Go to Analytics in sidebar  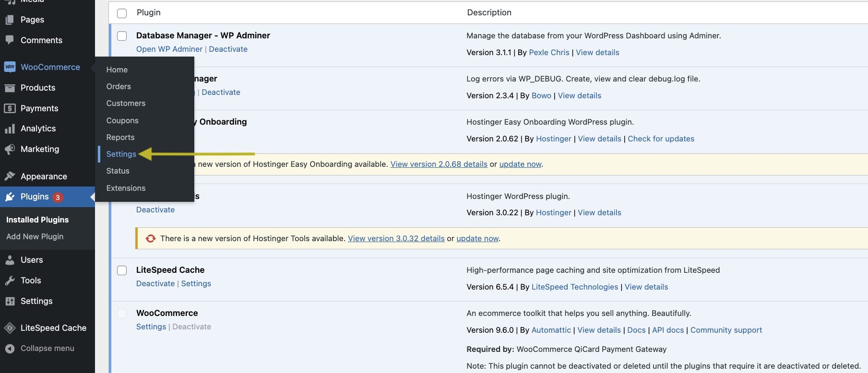38,128
